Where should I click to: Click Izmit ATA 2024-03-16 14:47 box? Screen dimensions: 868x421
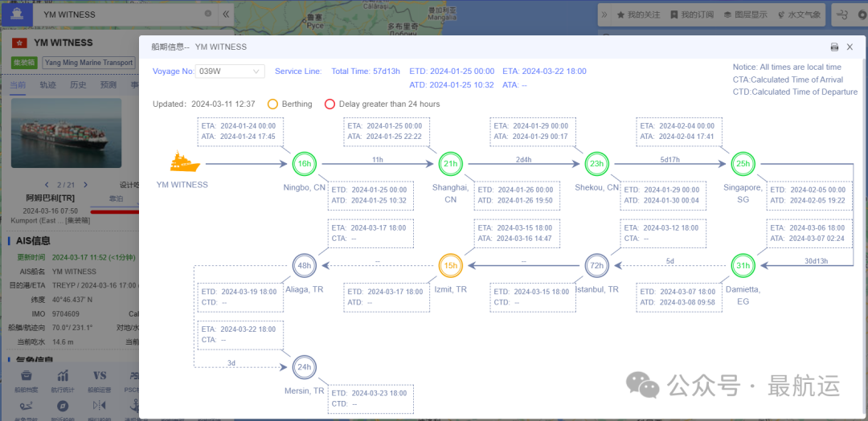(x=517, y=233)
